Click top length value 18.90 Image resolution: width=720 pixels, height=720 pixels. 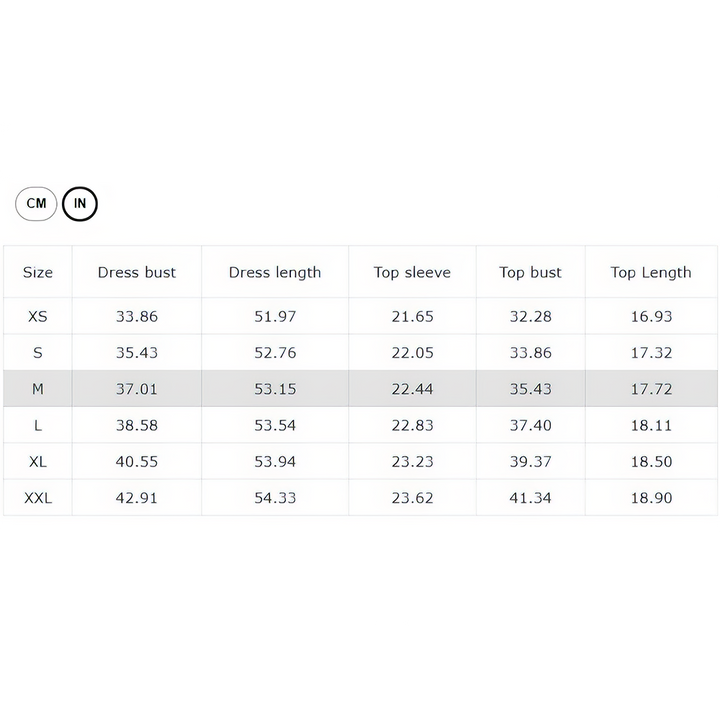coord(651,498)
